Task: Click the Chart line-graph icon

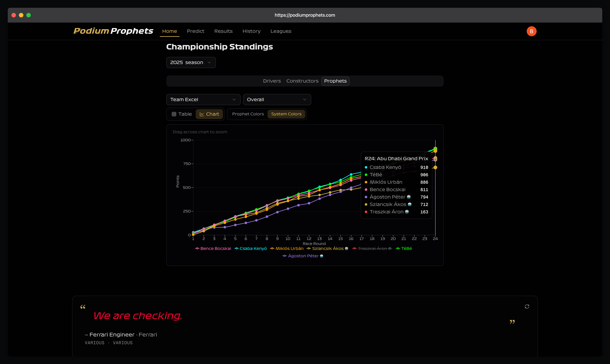Action: tap(202, 114)
